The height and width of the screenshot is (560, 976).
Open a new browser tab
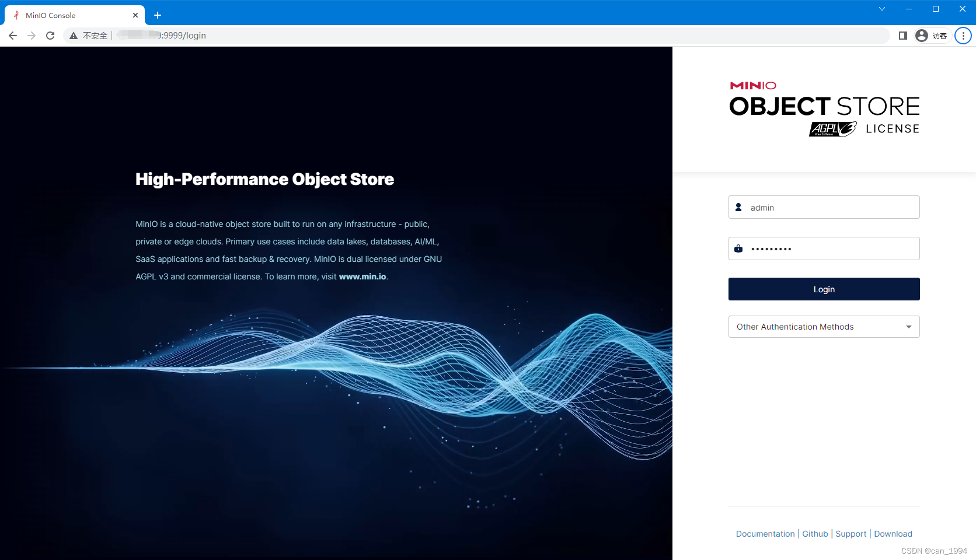click(158, 15)
